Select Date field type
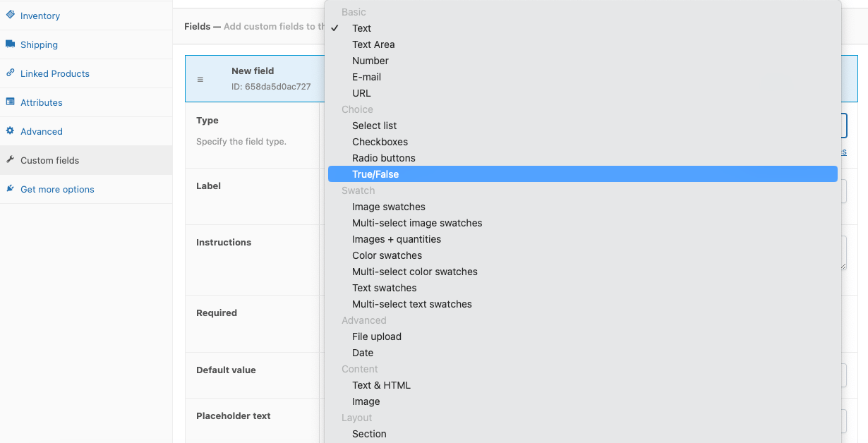The image size is (868, 443). click(x=583, y=353)
